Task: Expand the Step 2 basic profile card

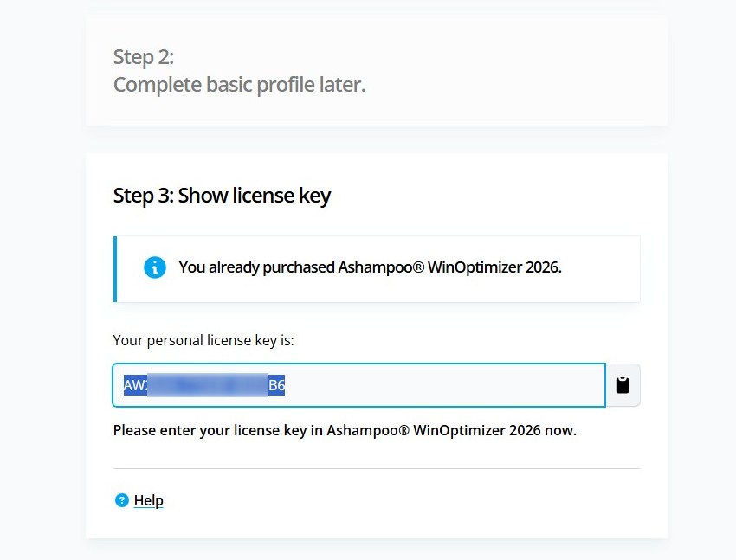Action: (377, 70)
